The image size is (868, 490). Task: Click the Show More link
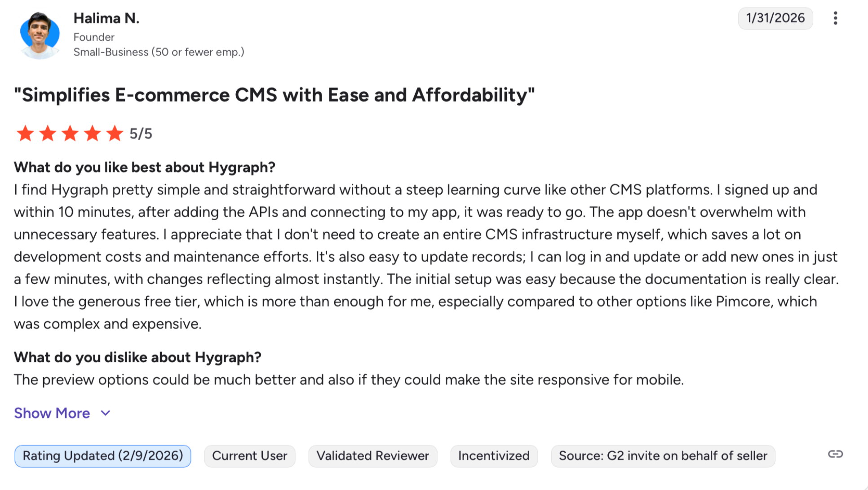tap(52, 413)
